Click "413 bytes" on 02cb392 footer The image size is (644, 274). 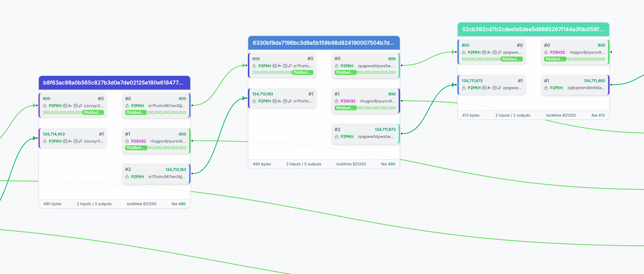(x=471, y=115)
